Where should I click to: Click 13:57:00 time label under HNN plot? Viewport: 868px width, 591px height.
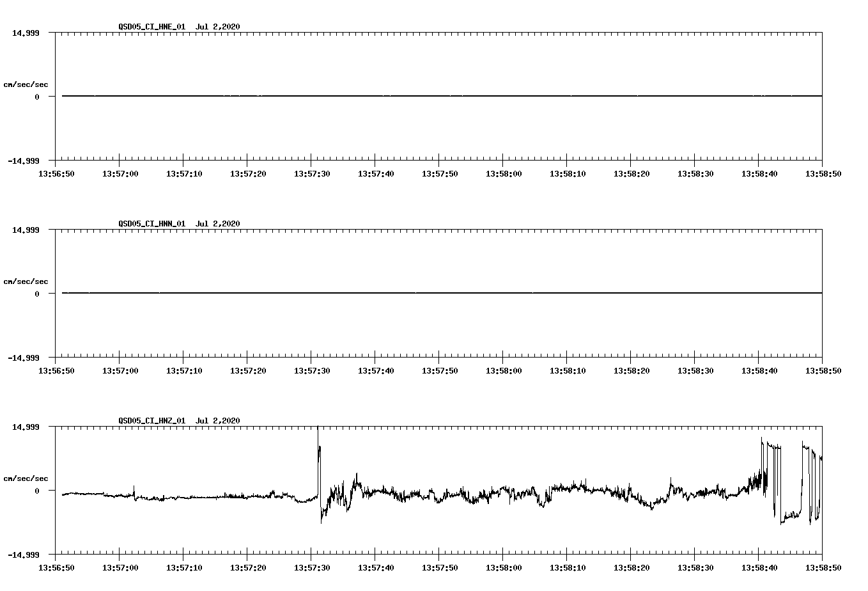click(x=120, y=370)
